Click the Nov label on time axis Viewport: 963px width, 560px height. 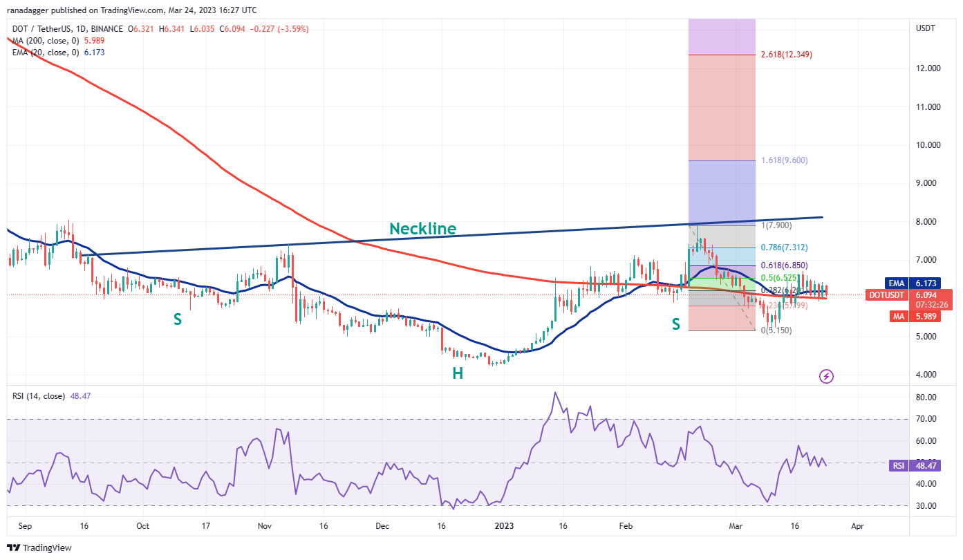tap(264, 526)
